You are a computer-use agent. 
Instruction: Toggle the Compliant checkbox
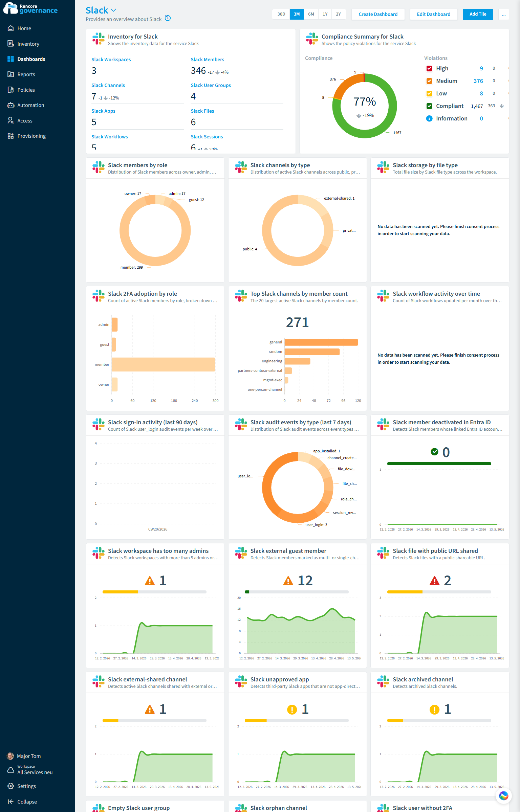(429, 106)
